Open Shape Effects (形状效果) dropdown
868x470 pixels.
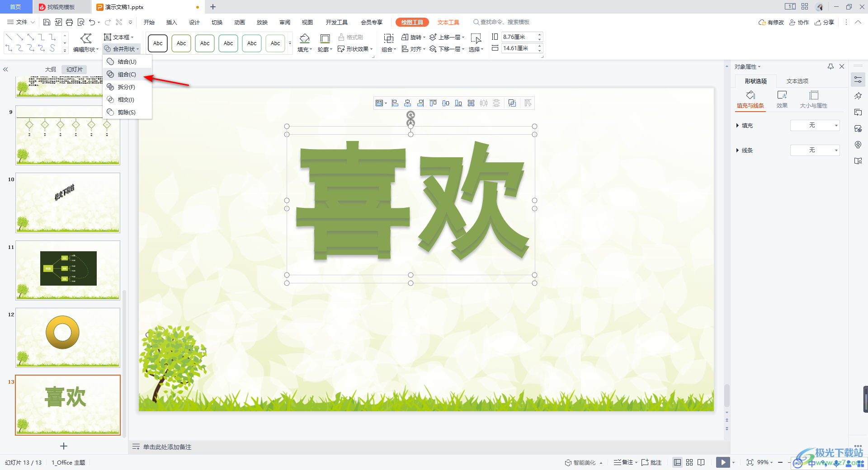tap(355, 49)
